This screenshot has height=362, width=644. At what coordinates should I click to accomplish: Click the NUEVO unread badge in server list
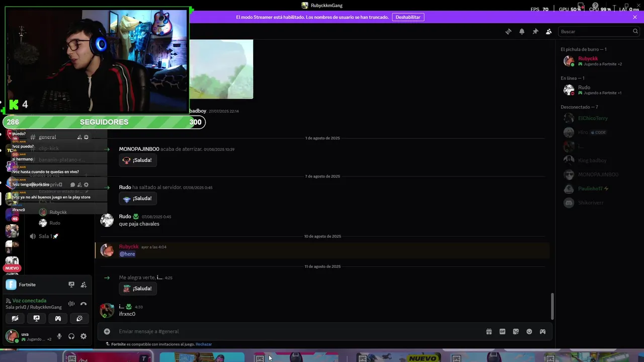pyautogui.click(x=12, y=268)
